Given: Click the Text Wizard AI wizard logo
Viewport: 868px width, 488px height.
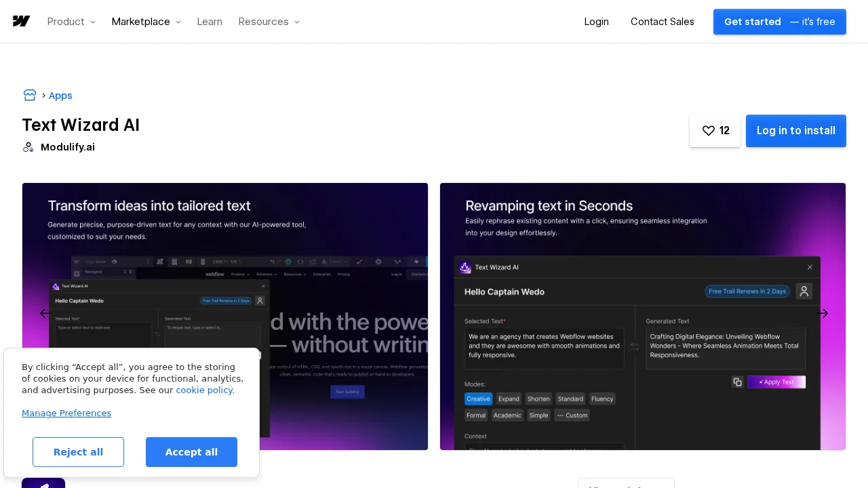Looking at the screenshot, I should (465, 267).
